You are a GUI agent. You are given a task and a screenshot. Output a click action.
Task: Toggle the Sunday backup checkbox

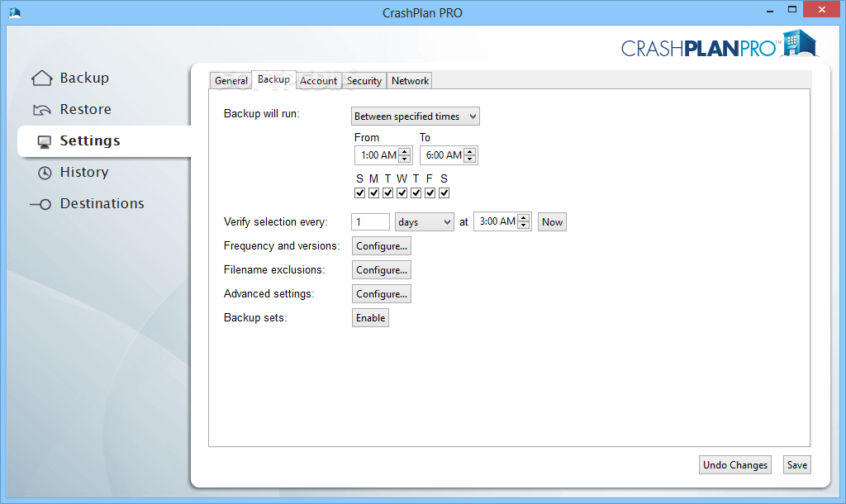[360, 193]
